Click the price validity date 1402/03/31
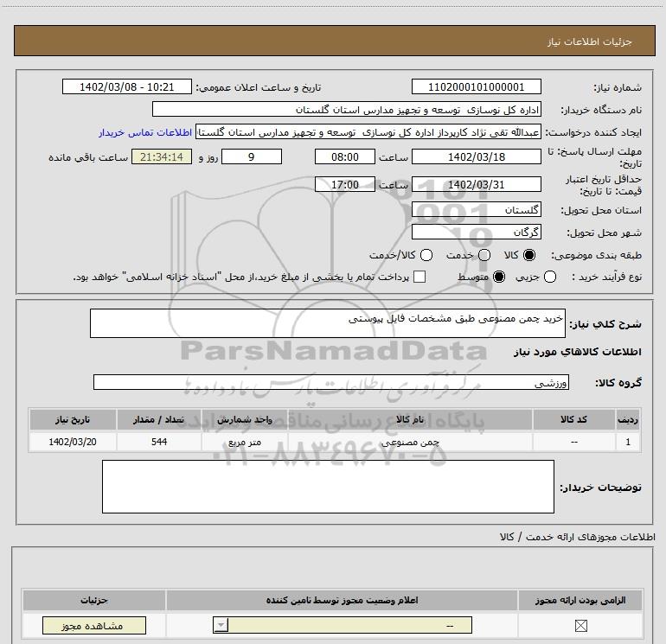 476,184
